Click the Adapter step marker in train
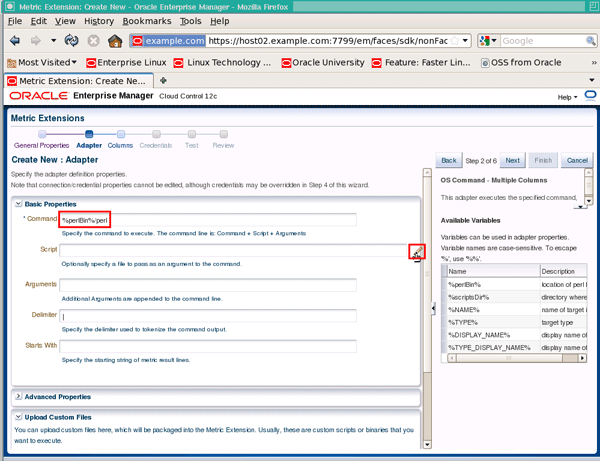 (89, 134)
